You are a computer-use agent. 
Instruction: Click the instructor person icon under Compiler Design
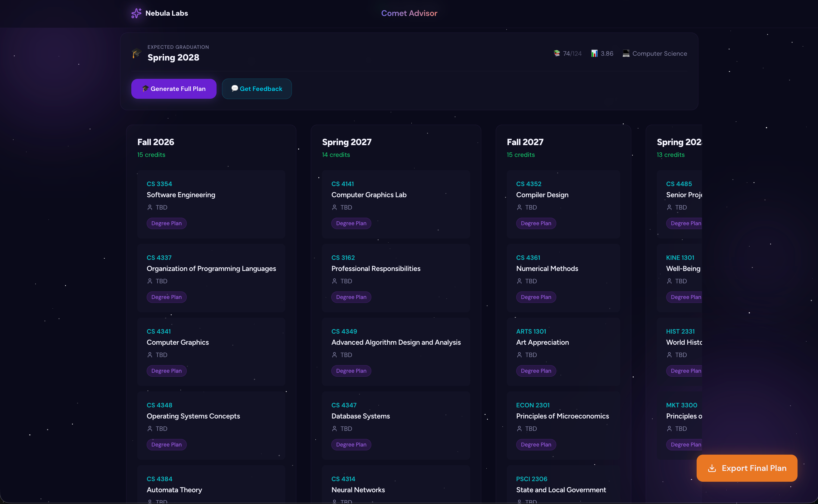[519, 207]
